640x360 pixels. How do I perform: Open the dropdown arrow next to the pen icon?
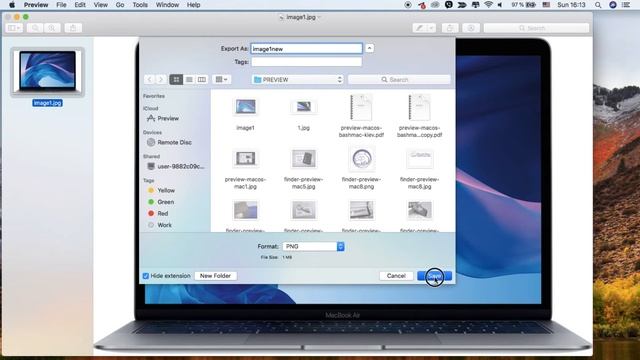(x=431, y=28)
